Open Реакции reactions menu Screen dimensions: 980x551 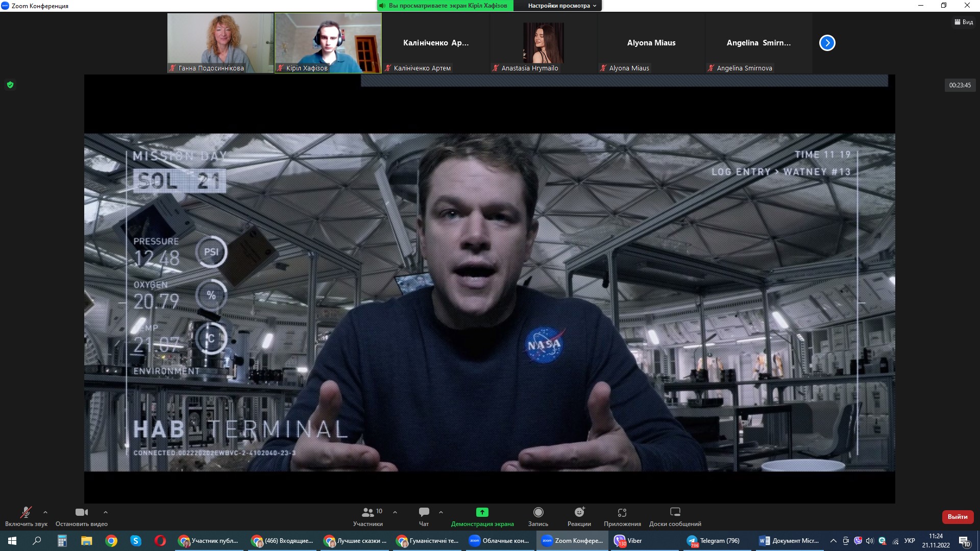pos(579,516)
